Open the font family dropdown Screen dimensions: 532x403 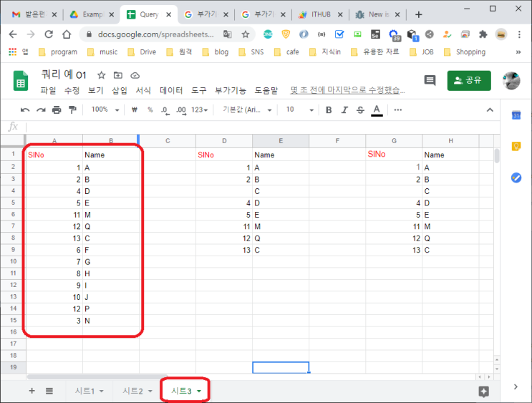click(247, 110)
